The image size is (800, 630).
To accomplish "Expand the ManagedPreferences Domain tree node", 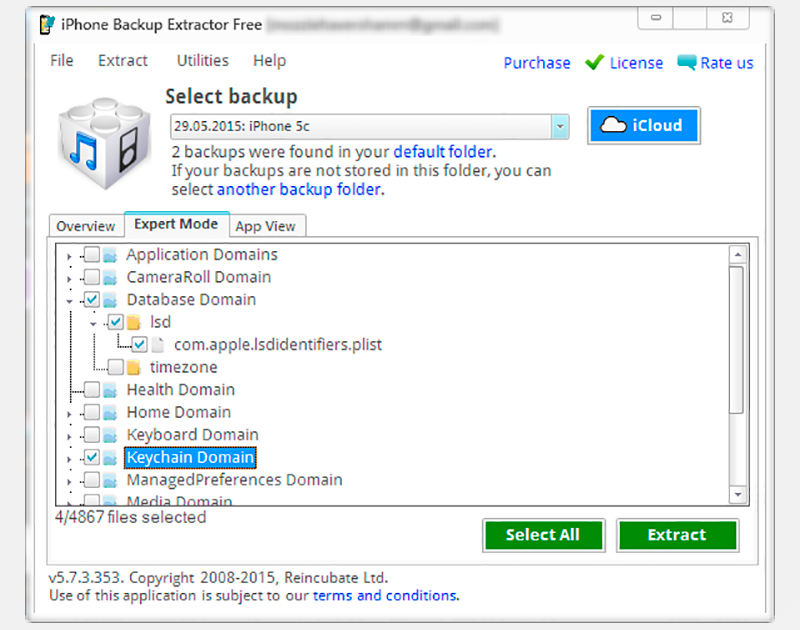I will click(x=69, y=482).
